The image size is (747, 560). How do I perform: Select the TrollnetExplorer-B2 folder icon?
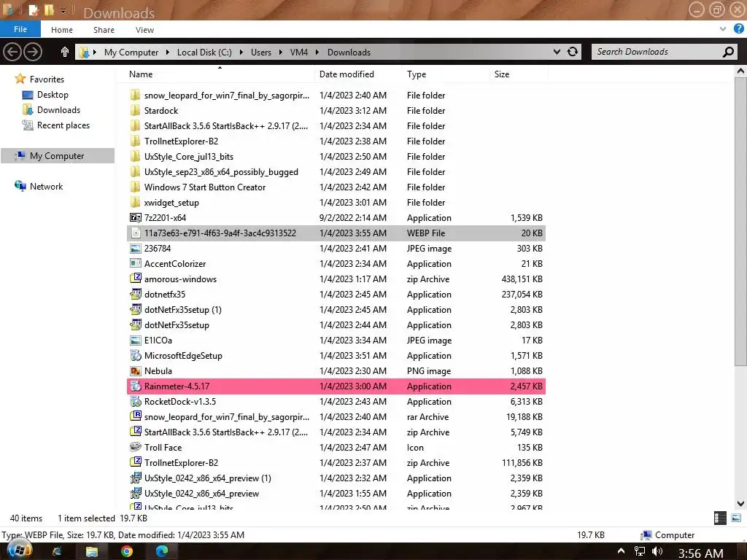click(135, 141)
